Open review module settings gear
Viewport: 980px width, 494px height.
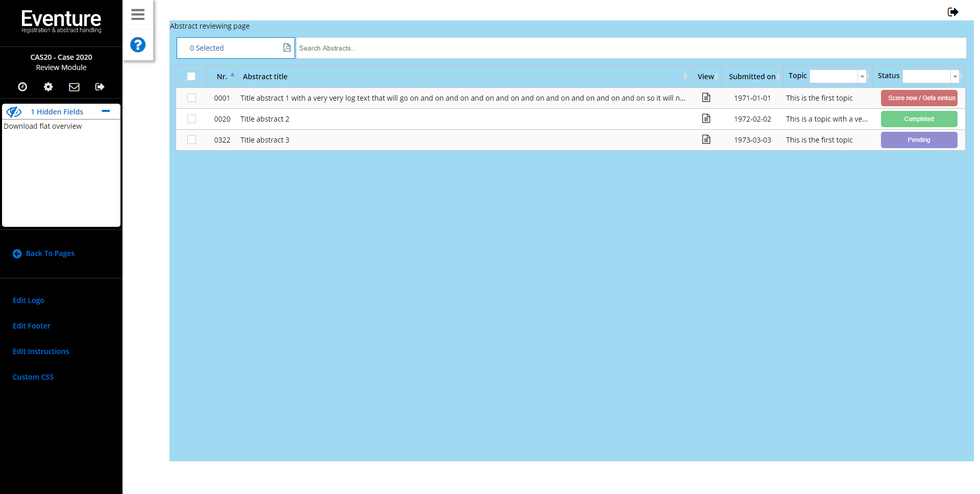point(48,87)
